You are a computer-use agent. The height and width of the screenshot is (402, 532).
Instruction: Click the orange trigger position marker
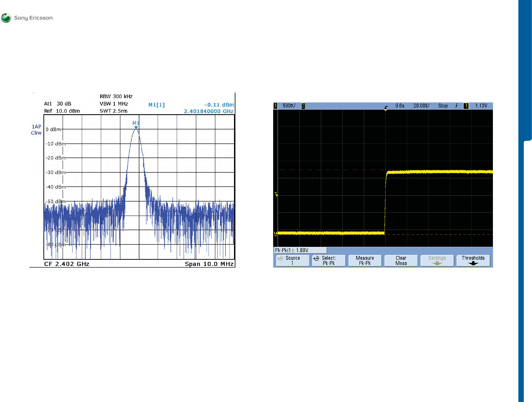point(386,110)
